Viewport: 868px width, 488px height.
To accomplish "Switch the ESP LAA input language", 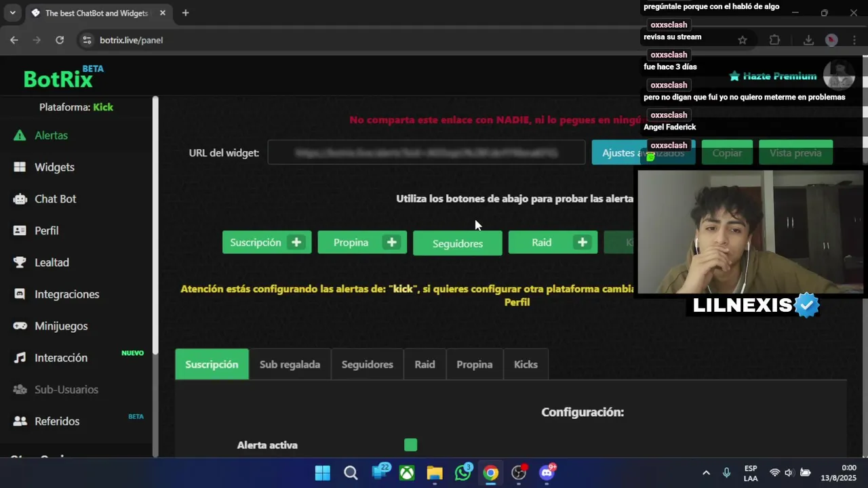I will point(751,472).
